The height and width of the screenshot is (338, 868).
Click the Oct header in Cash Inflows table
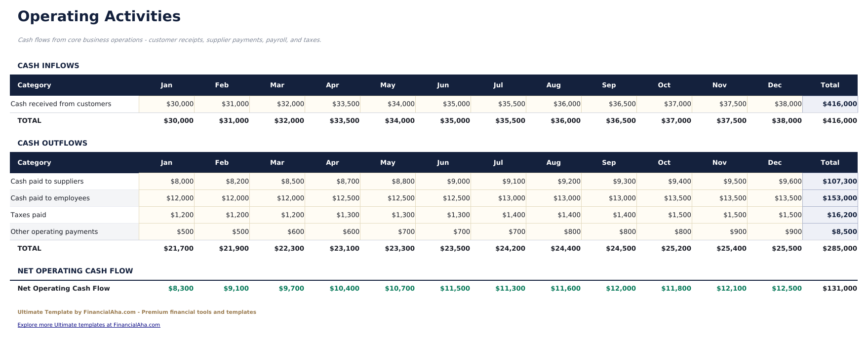(664, 85)
